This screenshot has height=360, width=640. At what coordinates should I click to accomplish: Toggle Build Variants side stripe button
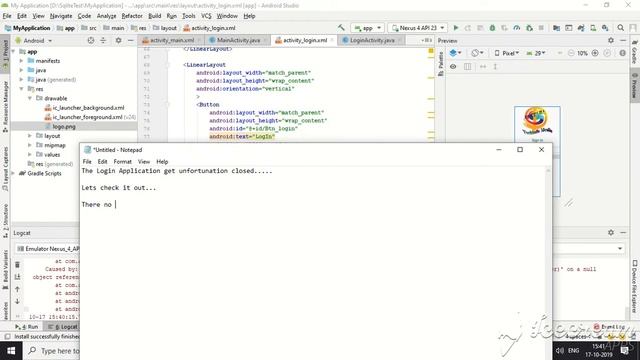[x=5, y=269]
